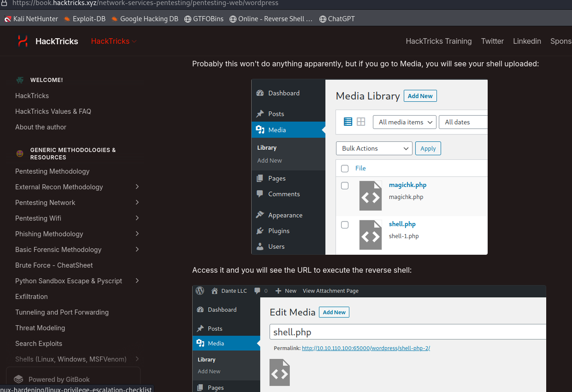
Task: Open HackTricks Training nav item
Action: (x=439, y=41)
